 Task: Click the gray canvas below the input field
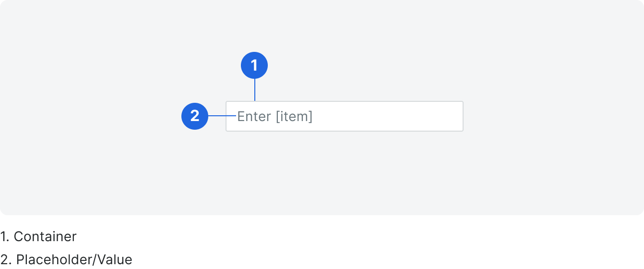pyautogui.click(x=345, y=173)
